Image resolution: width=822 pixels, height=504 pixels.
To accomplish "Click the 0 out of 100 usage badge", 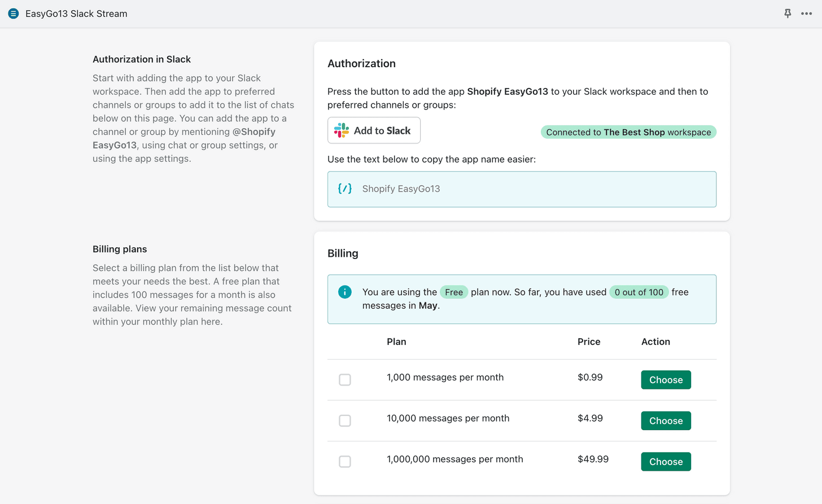I will point(639,292).
